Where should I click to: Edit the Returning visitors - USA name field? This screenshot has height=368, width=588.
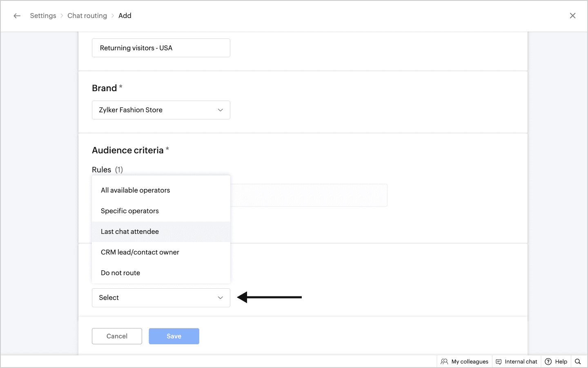[x=161, y=48]
